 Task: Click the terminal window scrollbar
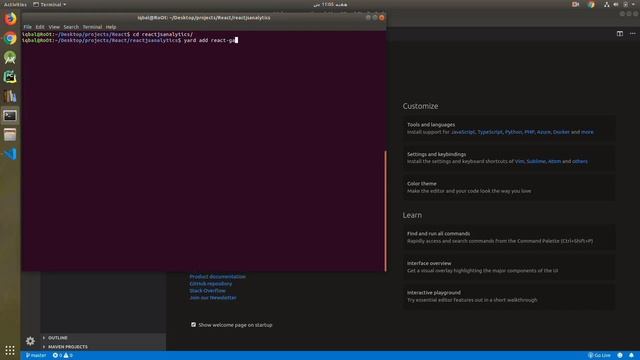pyautogui.click(x=385, y=211)
